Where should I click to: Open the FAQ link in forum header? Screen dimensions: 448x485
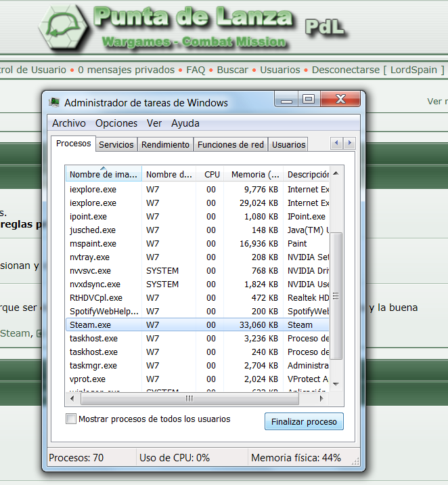click(196, 70)
